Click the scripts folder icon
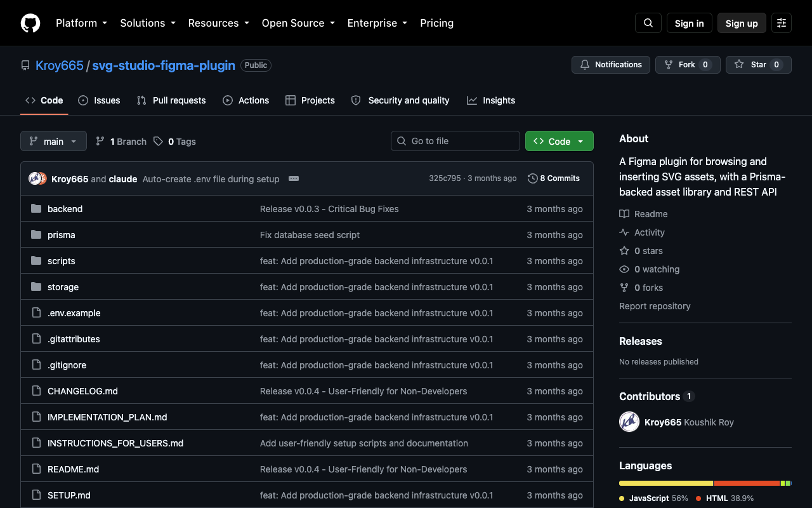 tap(36, 261)
